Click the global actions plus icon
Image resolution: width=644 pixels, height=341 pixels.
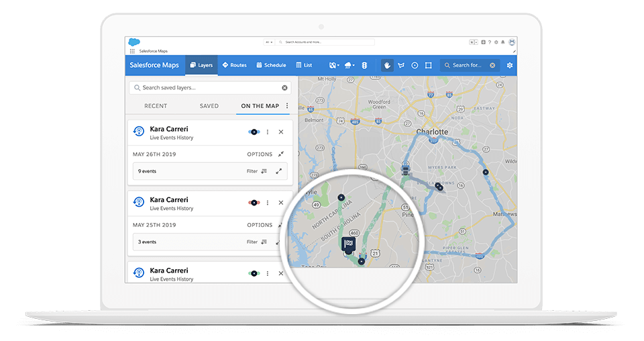(x=484, y=42)
